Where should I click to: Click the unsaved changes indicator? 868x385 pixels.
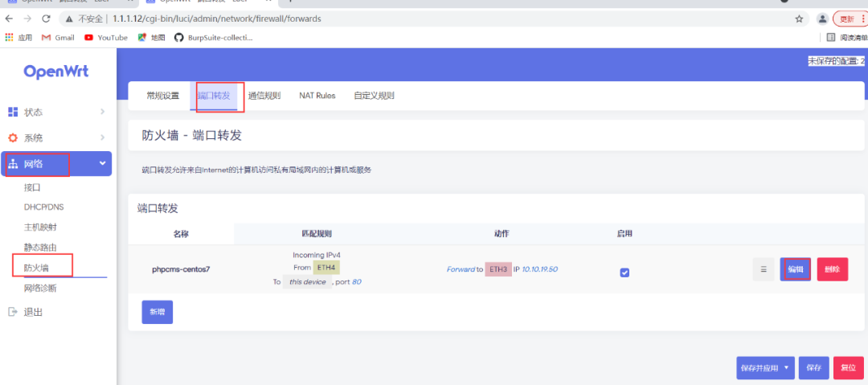click(837, 61)
